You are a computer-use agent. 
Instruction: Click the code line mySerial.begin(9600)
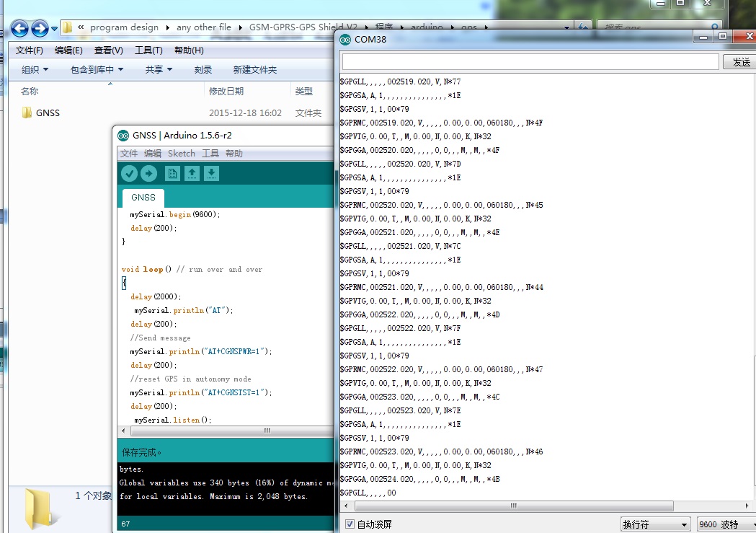click(175, 214)
